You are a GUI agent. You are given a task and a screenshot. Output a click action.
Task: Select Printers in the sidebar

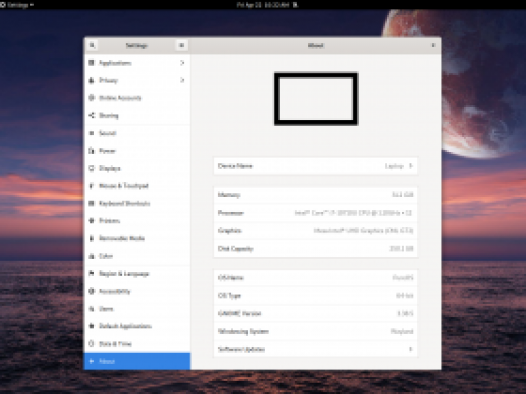pyautogui.click(x=137, y=221)
